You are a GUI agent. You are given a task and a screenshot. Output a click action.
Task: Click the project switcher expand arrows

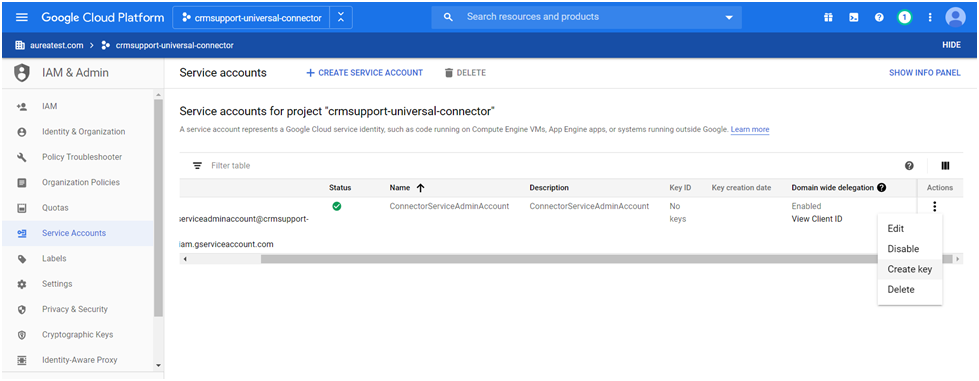(340, 17)
